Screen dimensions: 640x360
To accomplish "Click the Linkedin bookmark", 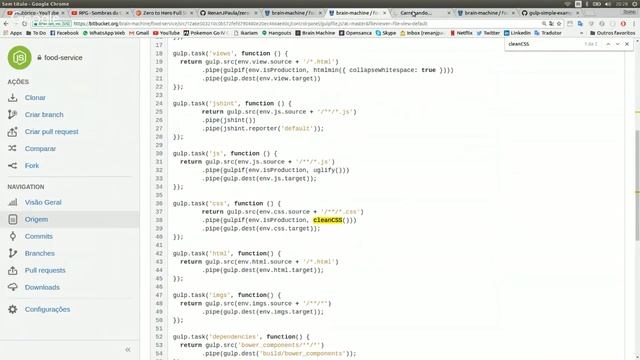I will tap(517, 33).
